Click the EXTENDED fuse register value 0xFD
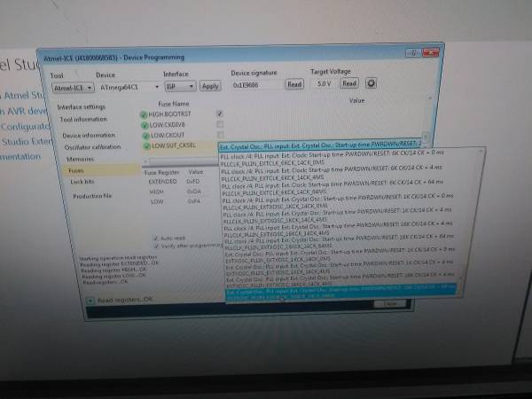Image resolution: width=532 pixels, height=399 pixels. pyautogui.click(x=193, y=182)
